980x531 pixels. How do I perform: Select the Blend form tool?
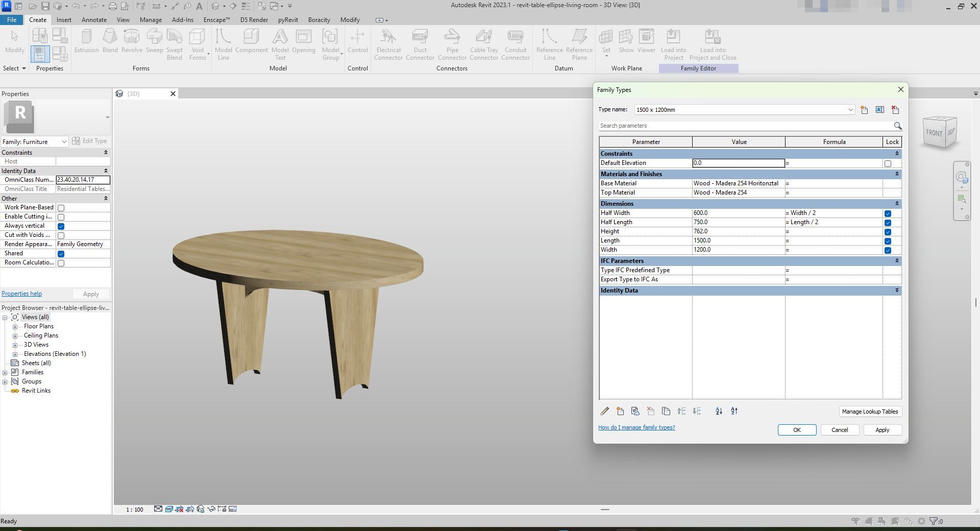[x=110, y=41]
